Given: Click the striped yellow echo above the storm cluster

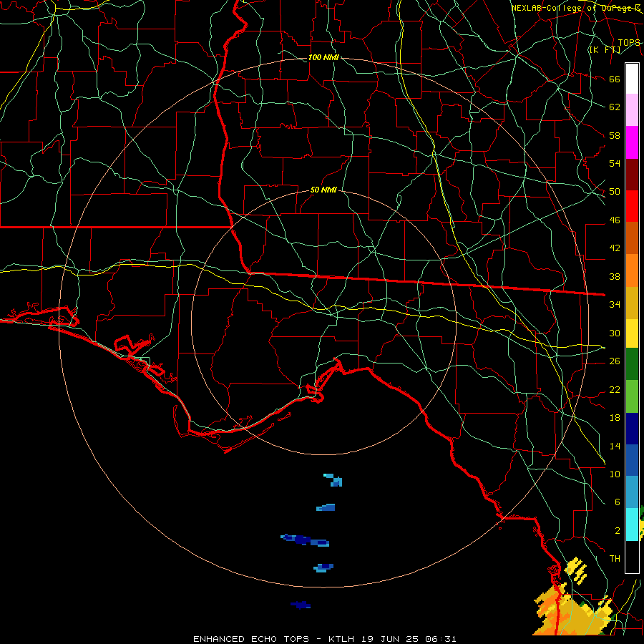Looking at the screenshot, I should [576, 570].
